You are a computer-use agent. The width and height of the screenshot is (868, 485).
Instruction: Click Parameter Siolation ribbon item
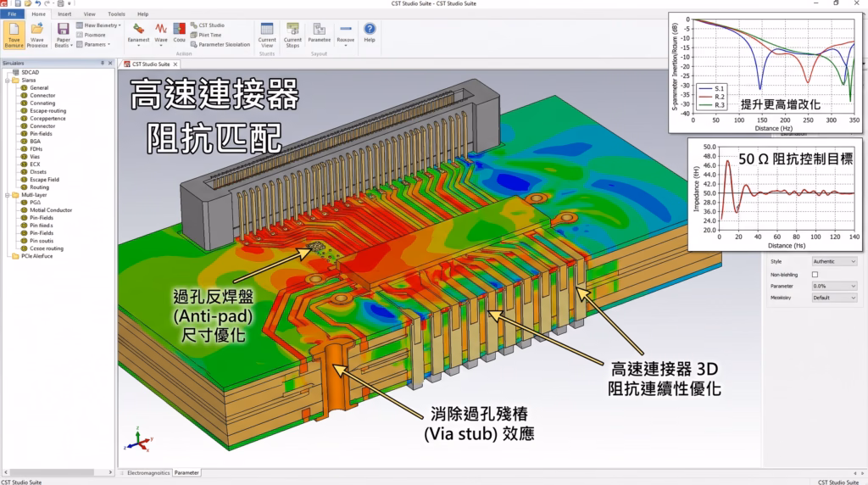click(x=220, y=44)
